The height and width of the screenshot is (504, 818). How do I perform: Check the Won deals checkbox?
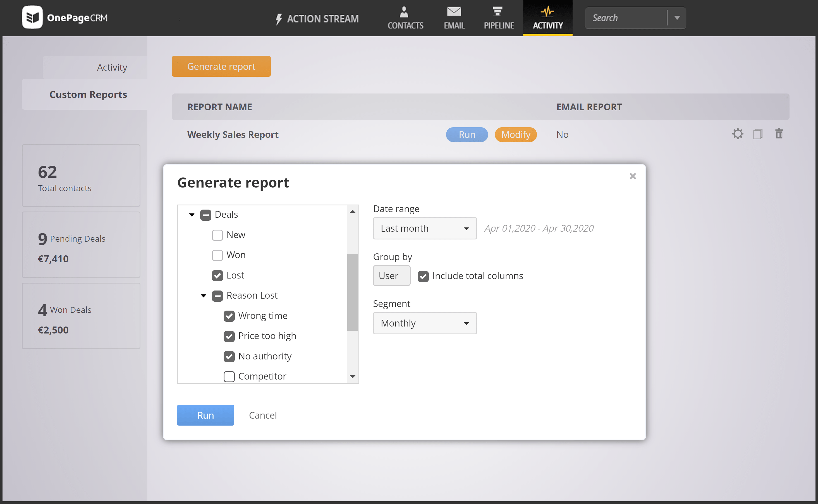(x=217, y=255)
